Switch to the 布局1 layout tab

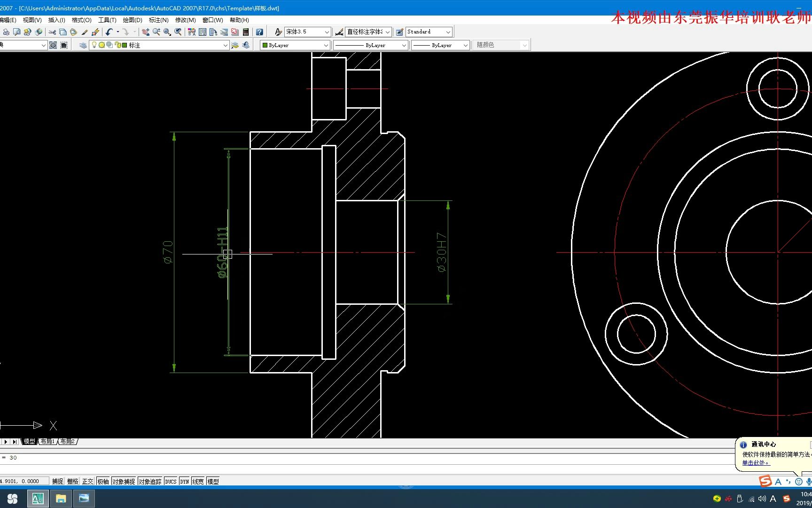coord(47,441)
